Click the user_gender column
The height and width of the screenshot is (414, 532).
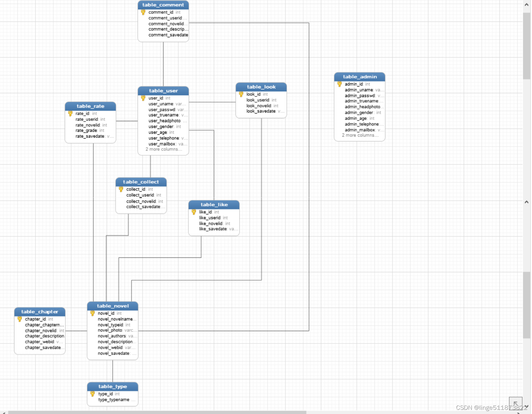tap(165, 127)
